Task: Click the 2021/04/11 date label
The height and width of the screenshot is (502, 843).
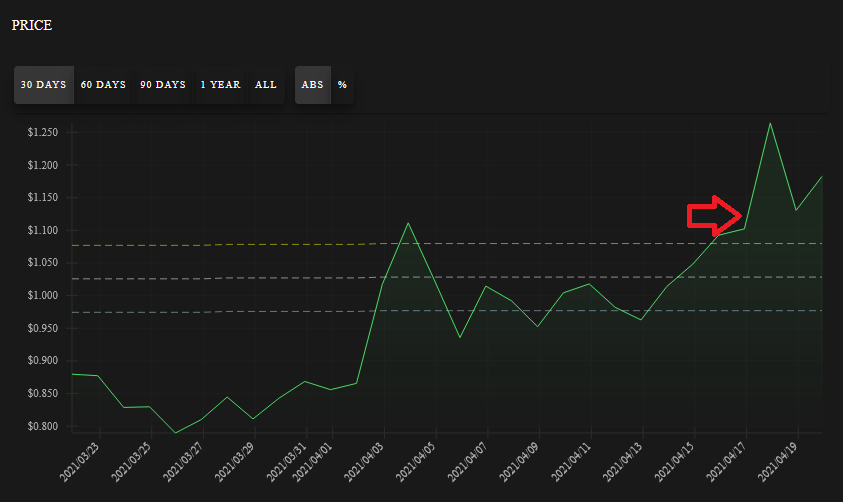Action: (x=571, y=462)
